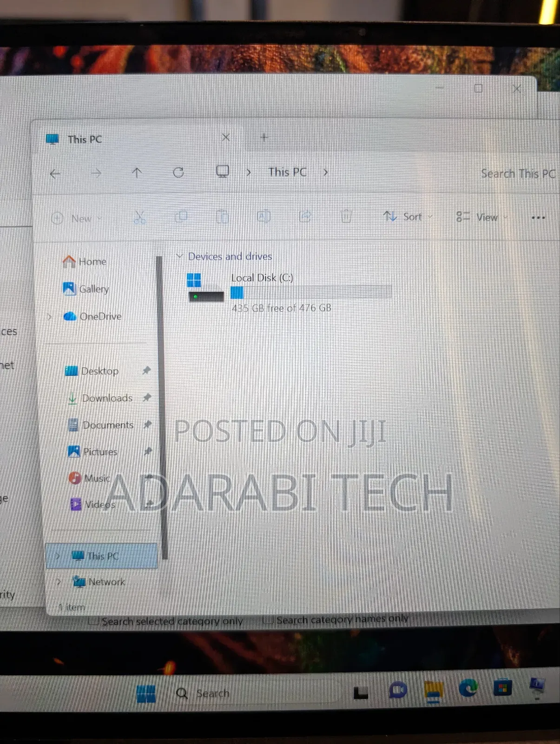Viewport: 560px width, 744px height.
Task: Open Gallery in the navigation pane
Action: [86, 289]
